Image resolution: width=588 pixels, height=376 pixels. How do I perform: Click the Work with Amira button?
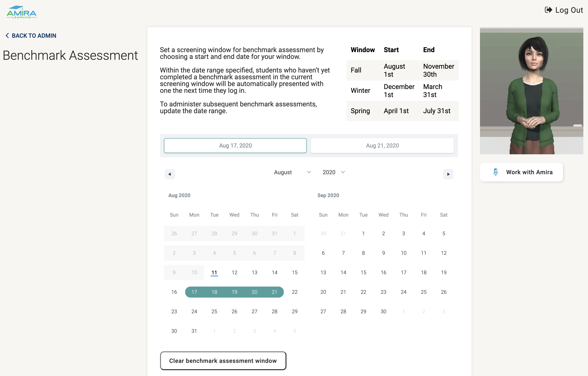[x=521, y=172]
